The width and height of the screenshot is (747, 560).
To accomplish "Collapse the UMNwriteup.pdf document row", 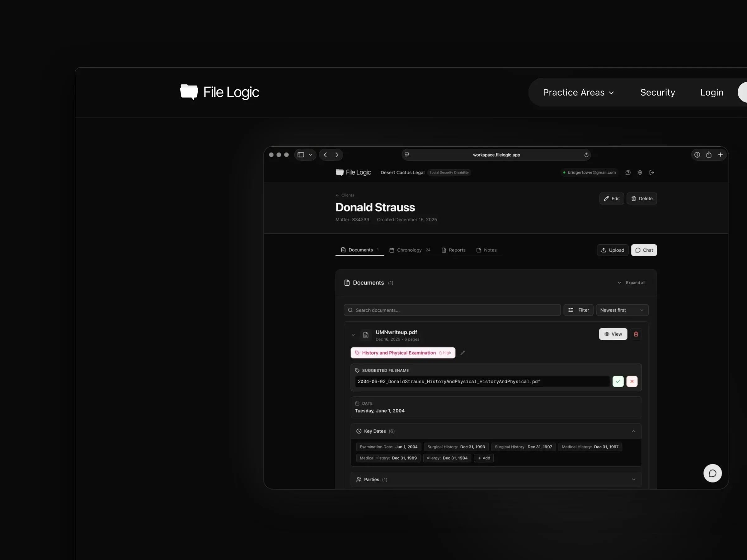I will point(353,335).
